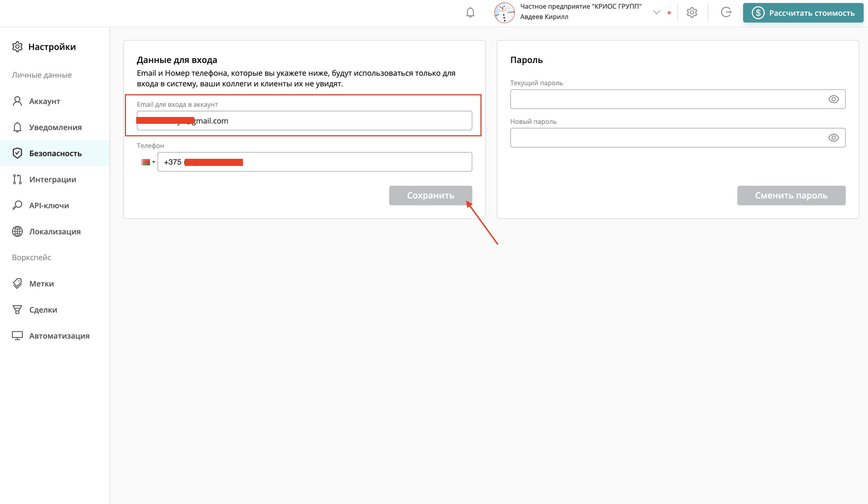Viewport: 868px width, 504px height.
Task: Go to Уведомления in the sidebar
Action: click(55, 127)
